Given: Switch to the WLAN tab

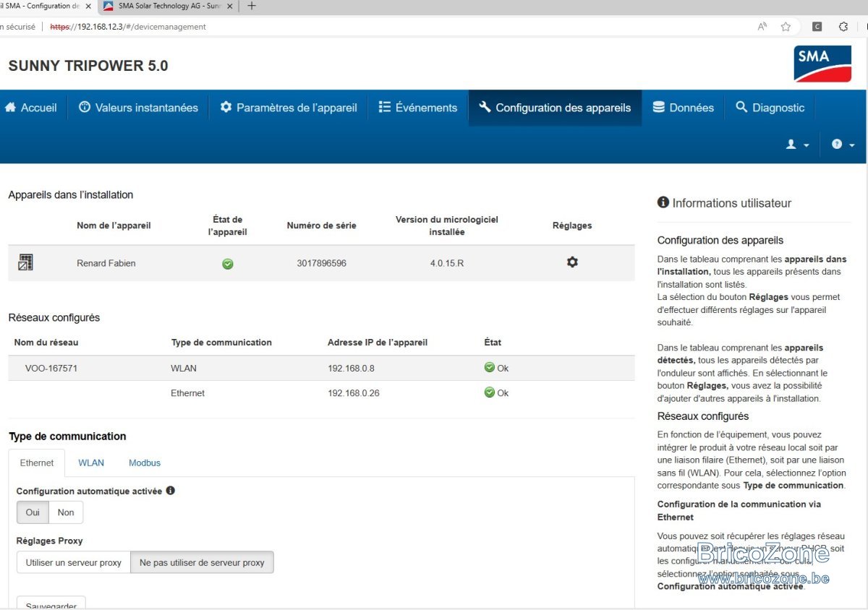Looking at the screenshot, I should point(91,463).
